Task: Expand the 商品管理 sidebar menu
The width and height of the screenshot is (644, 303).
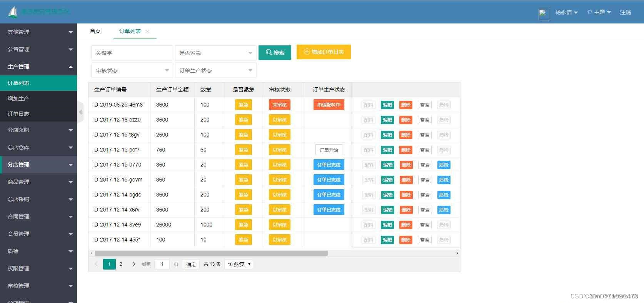Action: coord(38,182)
